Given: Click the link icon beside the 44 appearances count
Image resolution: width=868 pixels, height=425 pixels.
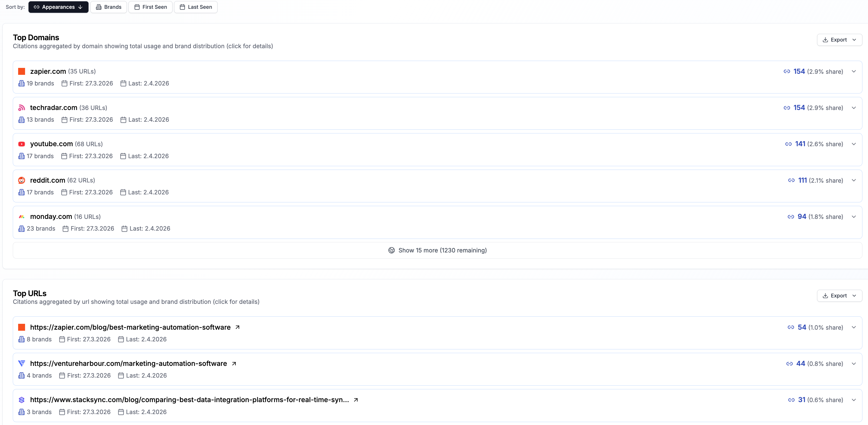Looking at the screenshot, I should pyautogui.click(x=789, y=364).
